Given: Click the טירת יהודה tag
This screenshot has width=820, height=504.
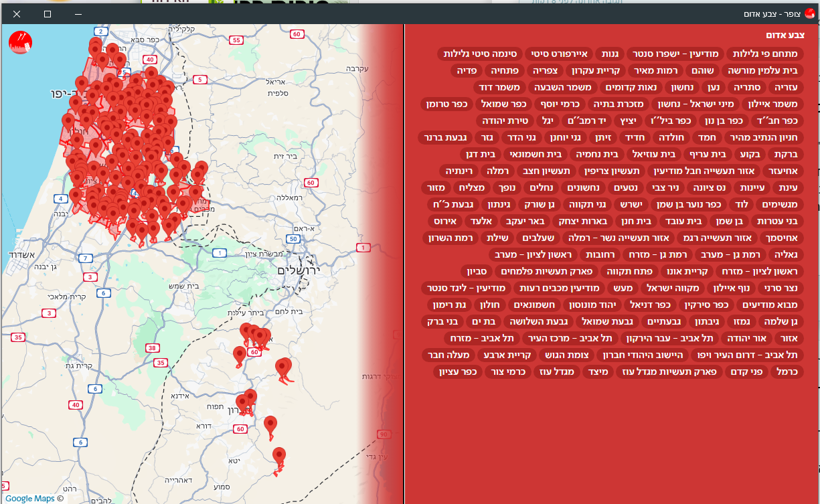Looking at the screenshot, I should pos(505,120).
